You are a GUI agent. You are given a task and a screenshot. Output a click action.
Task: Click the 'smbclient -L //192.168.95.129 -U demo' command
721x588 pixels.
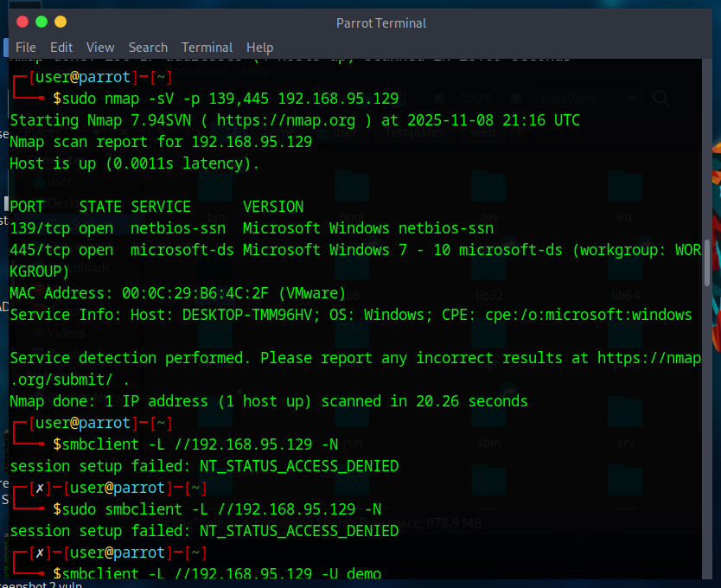tap(217, 573)
